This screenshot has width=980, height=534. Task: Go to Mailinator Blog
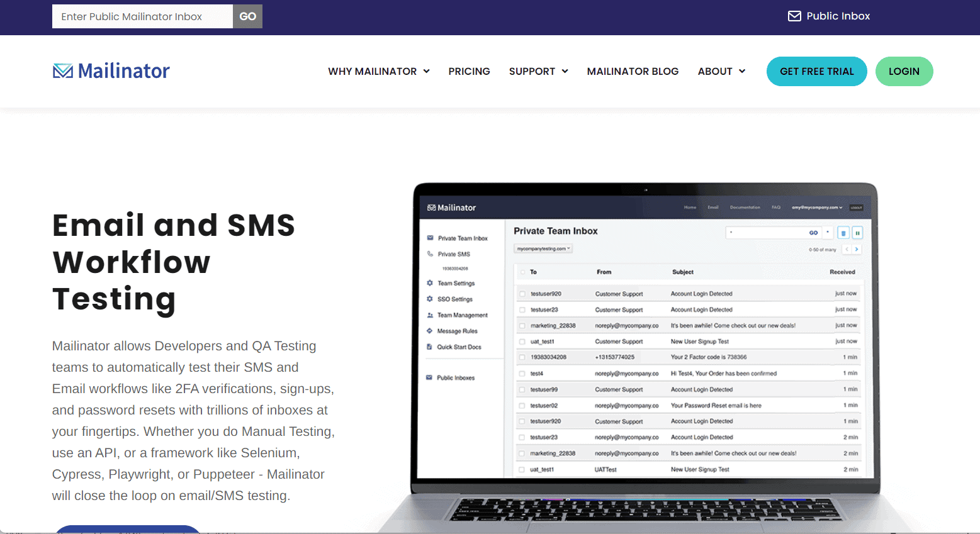[633, 72]
